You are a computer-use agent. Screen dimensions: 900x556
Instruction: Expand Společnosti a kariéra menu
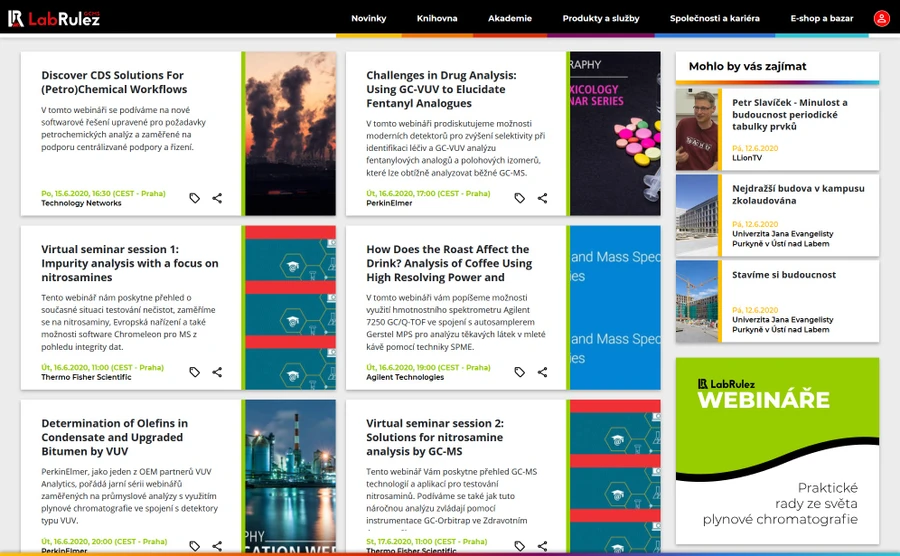[715, 18]
